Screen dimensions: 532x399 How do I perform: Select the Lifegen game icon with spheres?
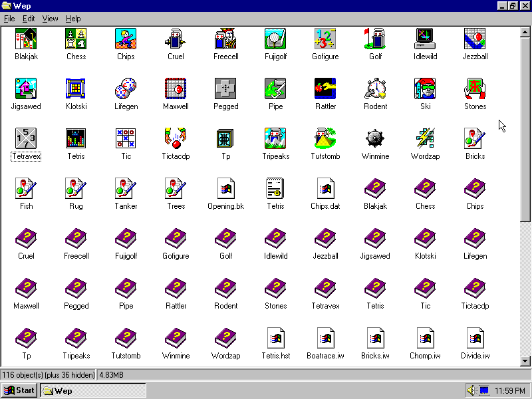[x=126, y=88]
